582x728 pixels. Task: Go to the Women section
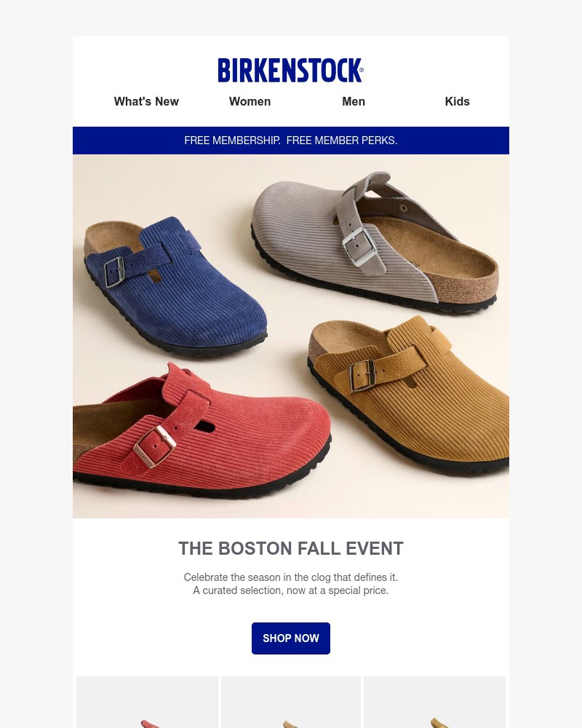pos(250,101)
